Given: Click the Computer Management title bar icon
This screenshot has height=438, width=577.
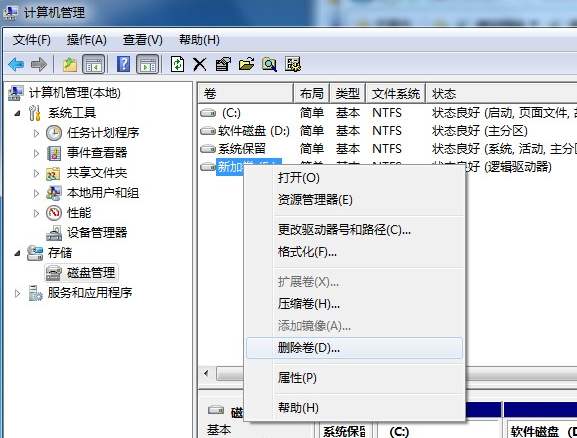Looking at the screenshot, I should click(x=10, y=12).
